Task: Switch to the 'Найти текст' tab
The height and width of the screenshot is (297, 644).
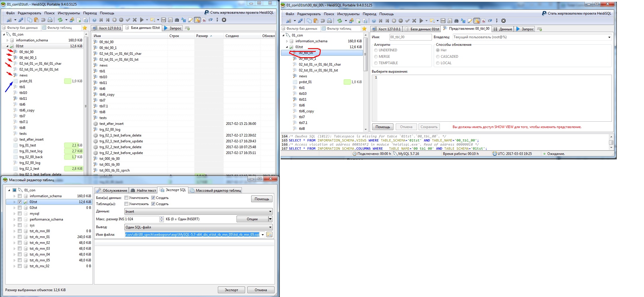Action: (x=143, y=191)
